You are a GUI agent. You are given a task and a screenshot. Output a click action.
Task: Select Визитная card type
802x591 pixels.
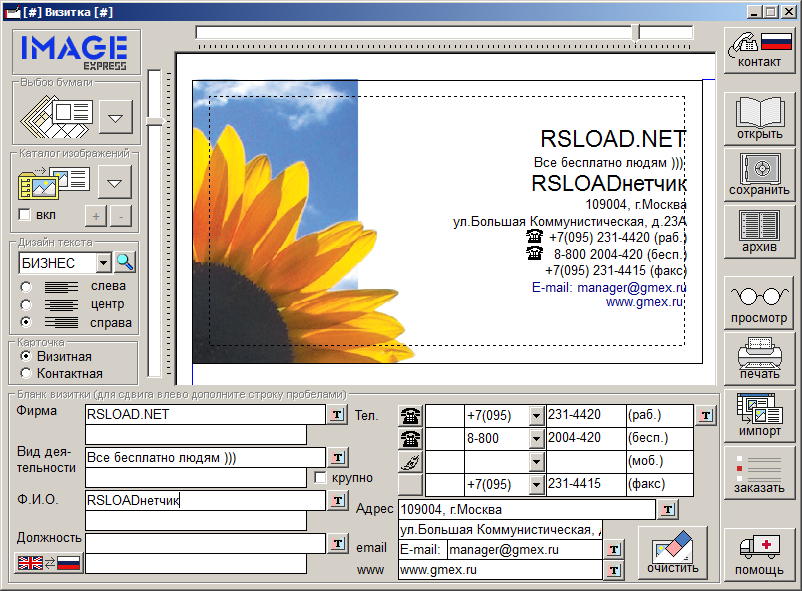click(26, 356)
